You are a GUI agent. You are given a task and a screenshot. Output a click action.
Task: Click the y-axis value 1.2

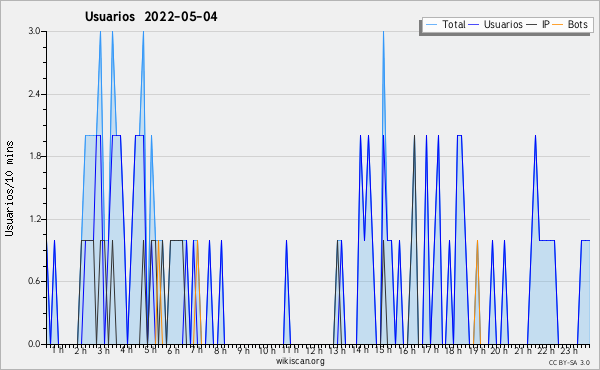click(34, 219)
